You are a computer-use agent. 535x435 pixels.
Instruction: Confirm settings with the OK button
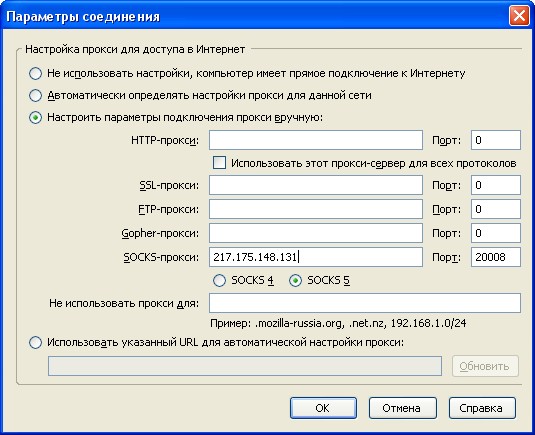[x=323, y=408]
